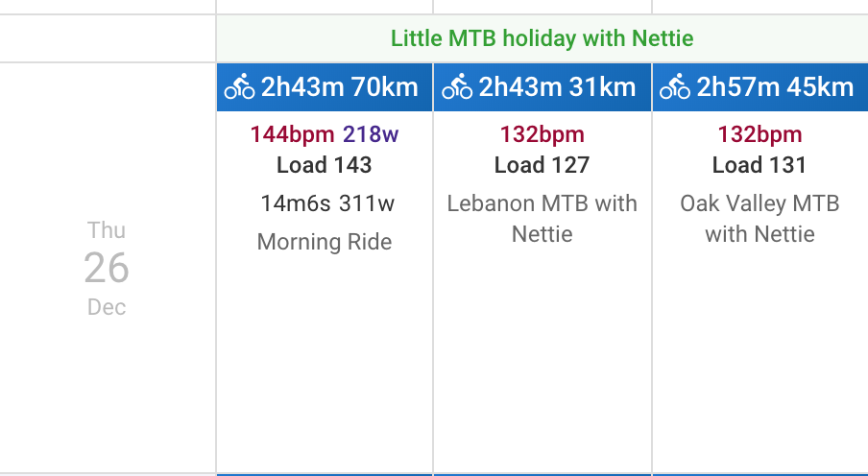This screenshot has width=868, height=476.
Task: Click the Load 143 label
Action: [325, 165]
